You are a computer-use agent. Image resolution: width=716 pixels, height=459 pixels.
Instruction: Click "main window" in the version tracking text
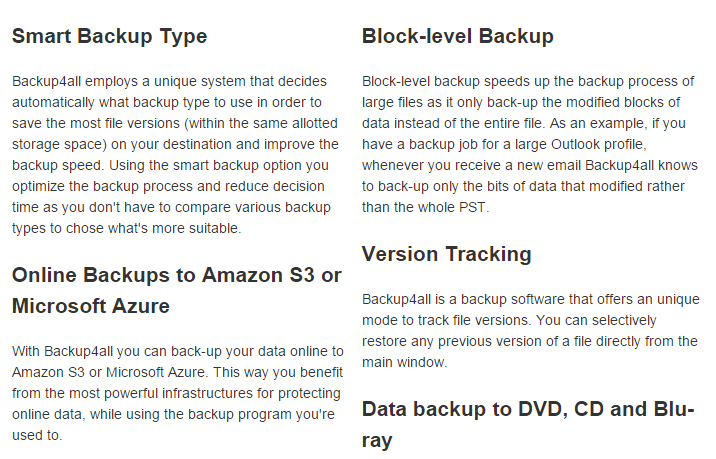(404, 362)
